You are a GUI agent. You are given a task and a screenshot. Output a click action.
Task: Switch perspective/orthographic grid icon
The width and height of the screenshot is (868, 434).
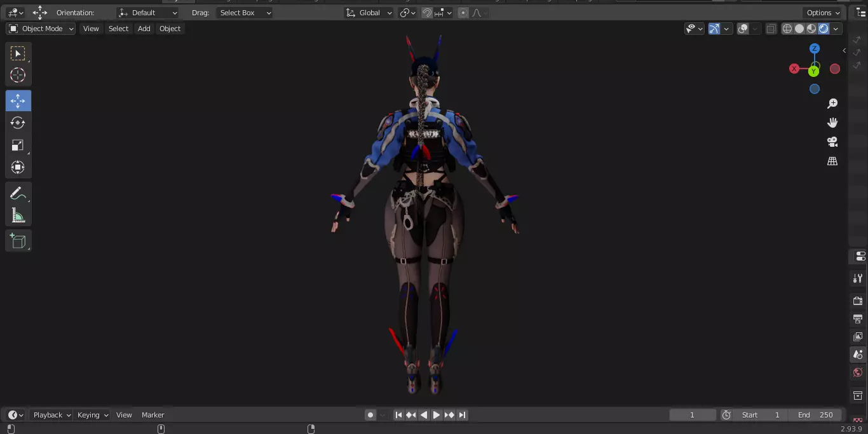[x=832, y=161]
